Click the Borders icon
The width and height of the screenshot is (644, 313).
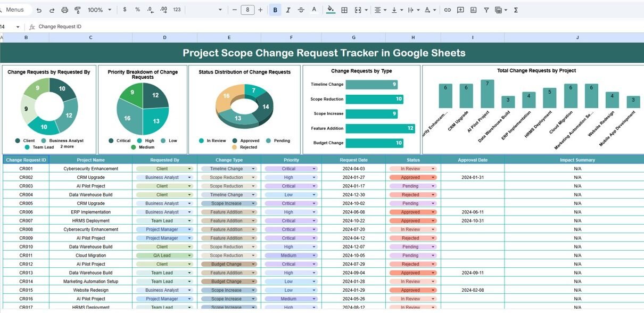[x=344, y=10]
